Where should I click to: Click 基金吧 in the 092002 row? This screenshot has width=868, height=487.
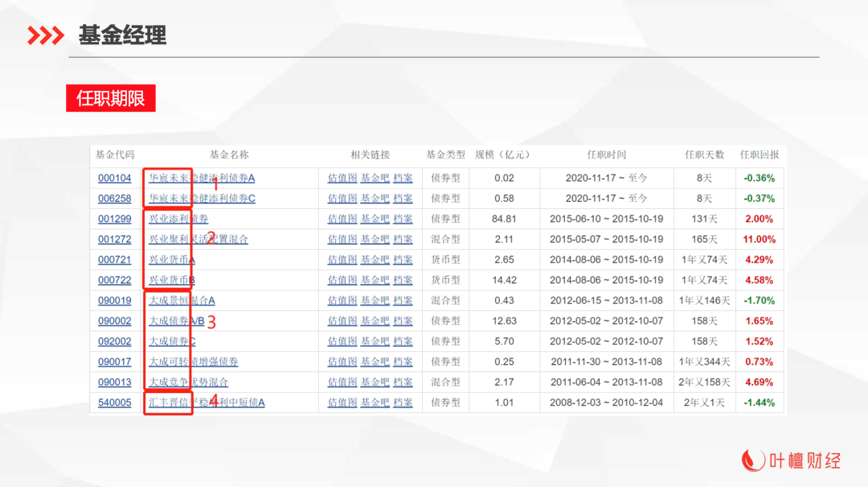tap(375, 342)
